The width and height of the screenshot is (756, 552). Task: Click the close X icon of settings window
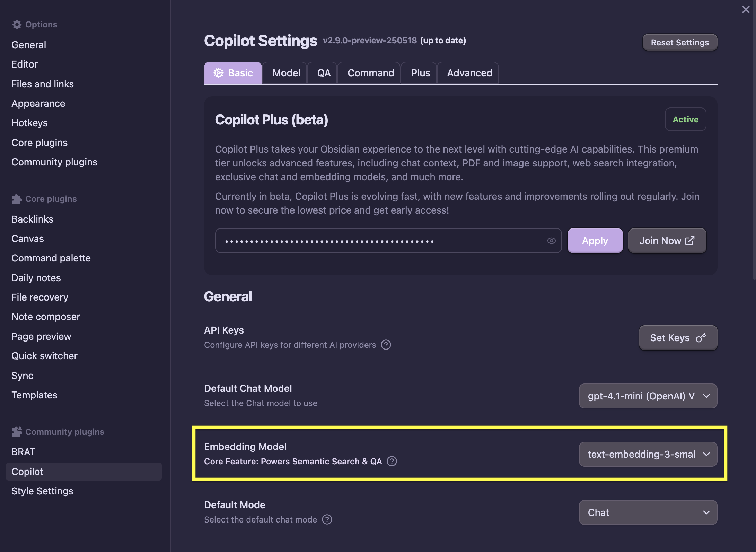[x=746, y=9]
